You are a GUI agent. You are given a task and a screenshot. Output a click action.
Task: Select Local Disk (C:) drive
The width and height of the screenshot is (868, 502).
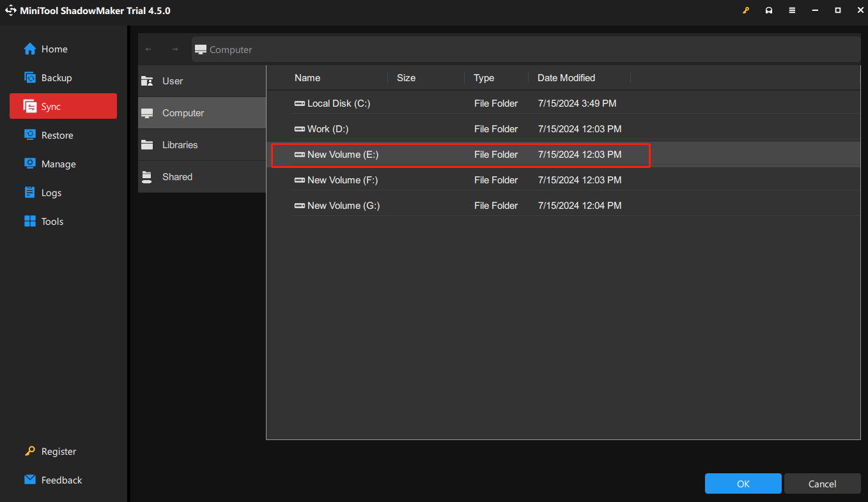339,103
